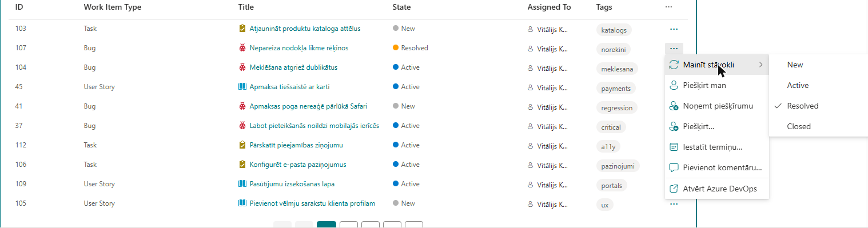Click the critical tag
This screenshot has width=868, height=228.
coord(611,127)
